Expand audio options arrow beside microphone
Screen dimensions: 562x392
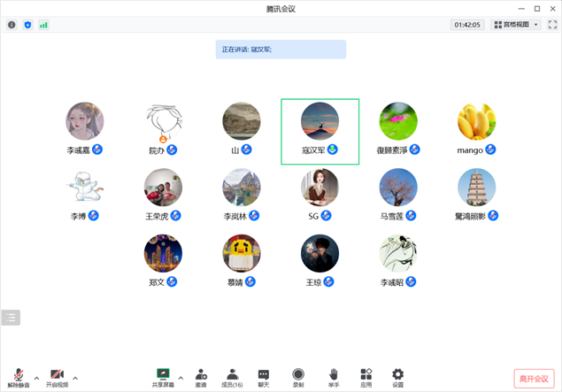(35, 377)
